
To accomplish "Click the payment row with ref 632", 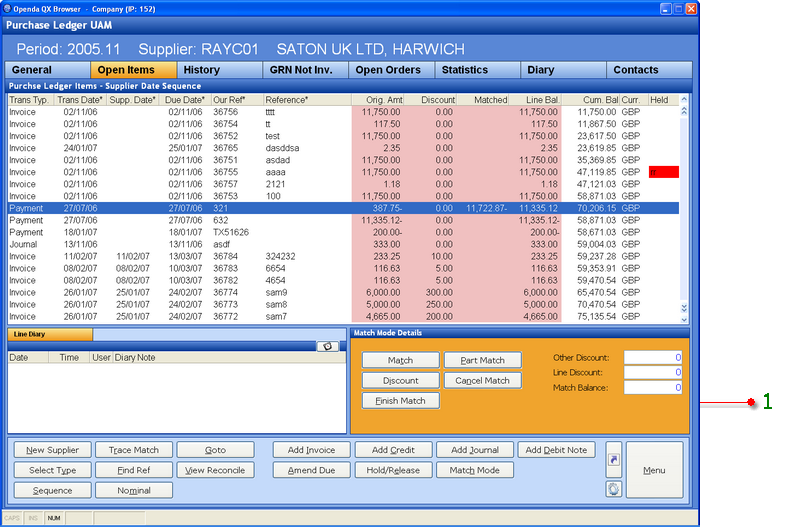I will (x=343, y=220).
